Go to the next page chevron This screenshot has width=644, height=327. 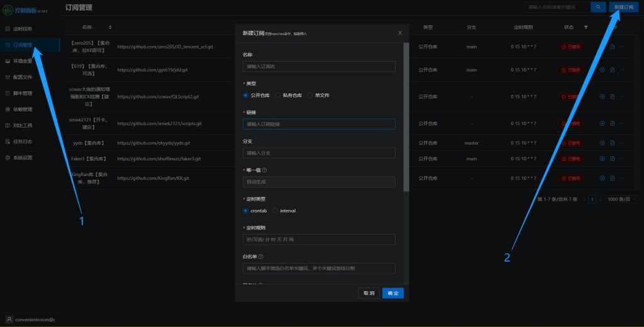600,199
